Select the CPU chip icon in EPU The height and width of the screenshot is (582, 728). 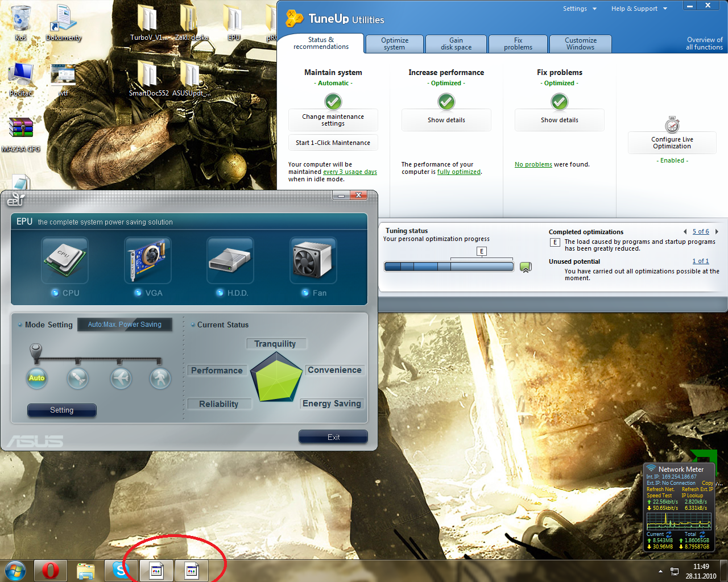65,260
